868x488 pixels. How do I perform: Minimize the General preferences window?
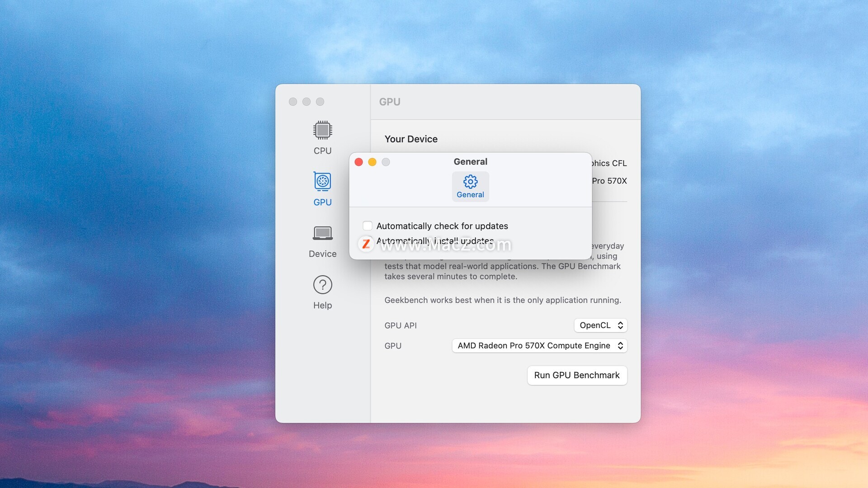point(372,162)
